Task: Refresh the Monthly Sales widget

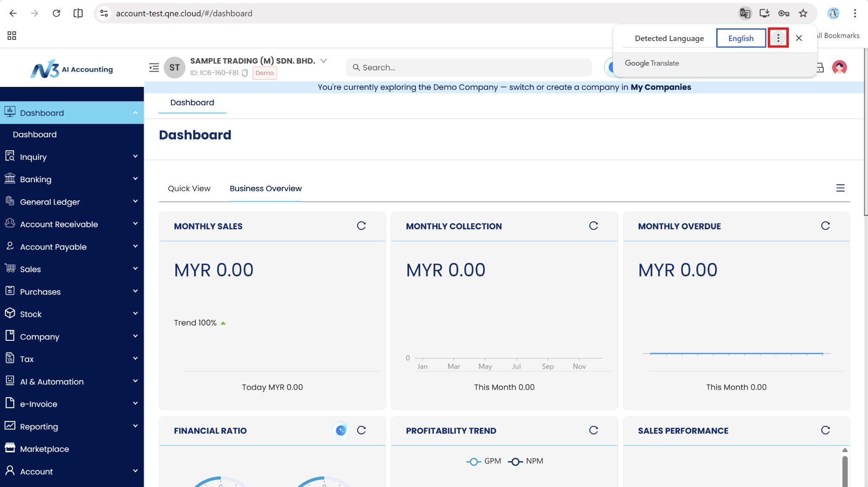Action: [x=361, y=226]
